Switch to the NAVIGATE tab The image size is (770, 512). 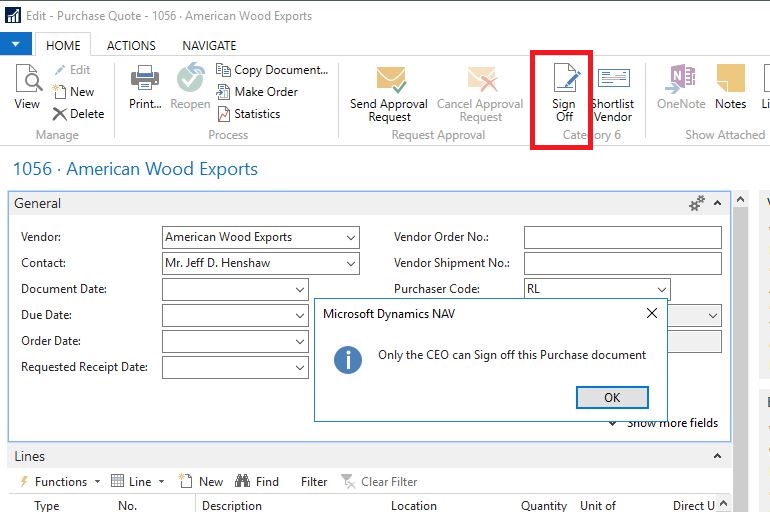pyautogui.click(x=209, y=46)
